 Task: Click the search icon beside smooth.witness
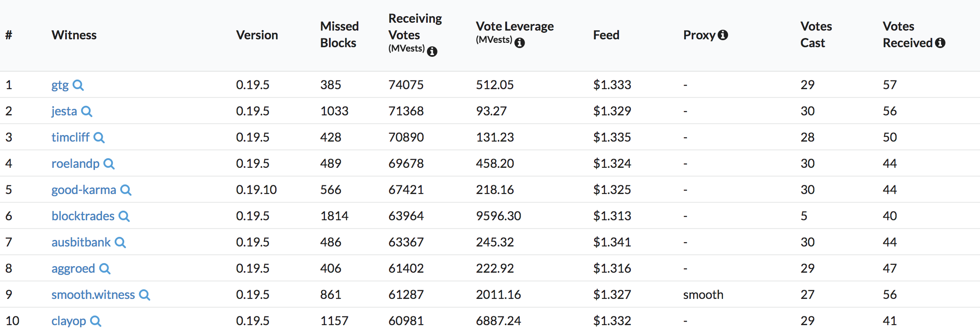[x=144, y=295]
